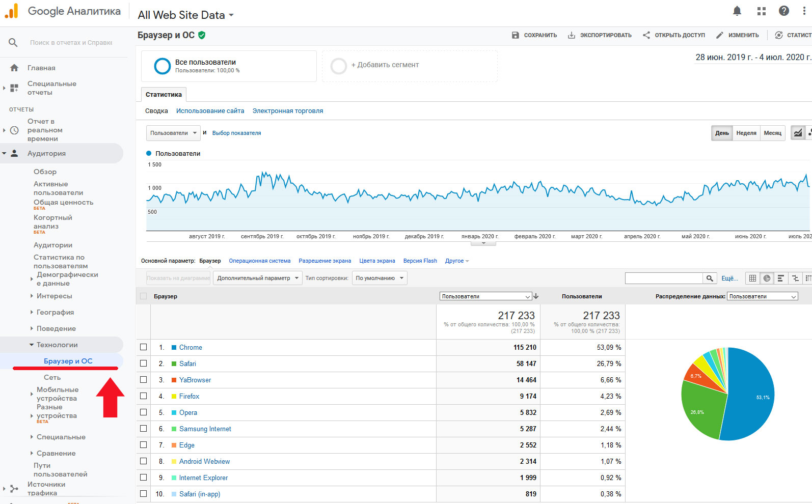The image size is (812, 504).
Task: Open the Google apps grid
Action: 762,11
